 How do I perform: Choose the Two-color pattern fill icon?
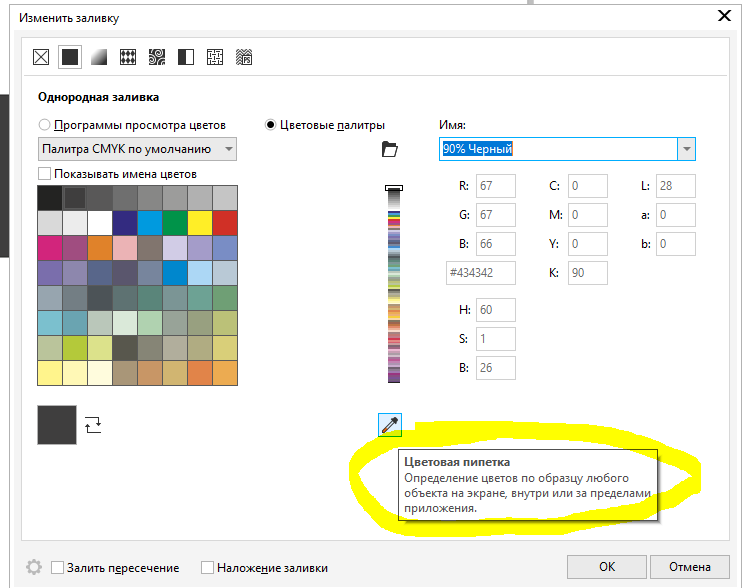(x=186, y=57)
